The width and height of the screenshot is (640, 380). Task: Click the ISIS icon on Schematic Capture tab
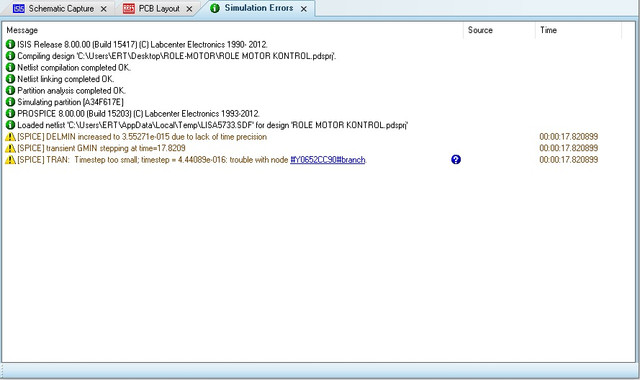[19, 9]
